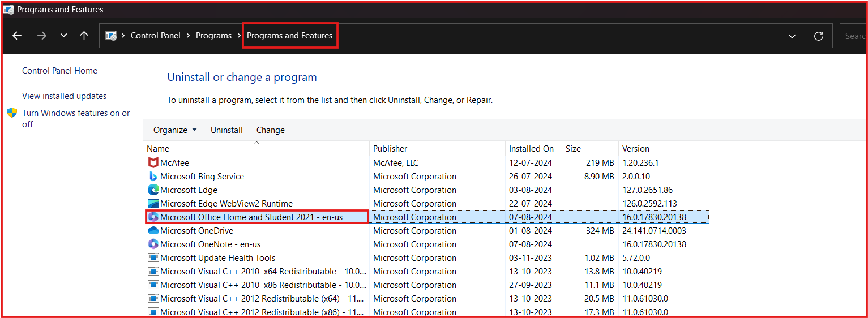Click the Microsoft Edge icon
Viewport: 868px width, 318px height.
(x=153, y=190)
